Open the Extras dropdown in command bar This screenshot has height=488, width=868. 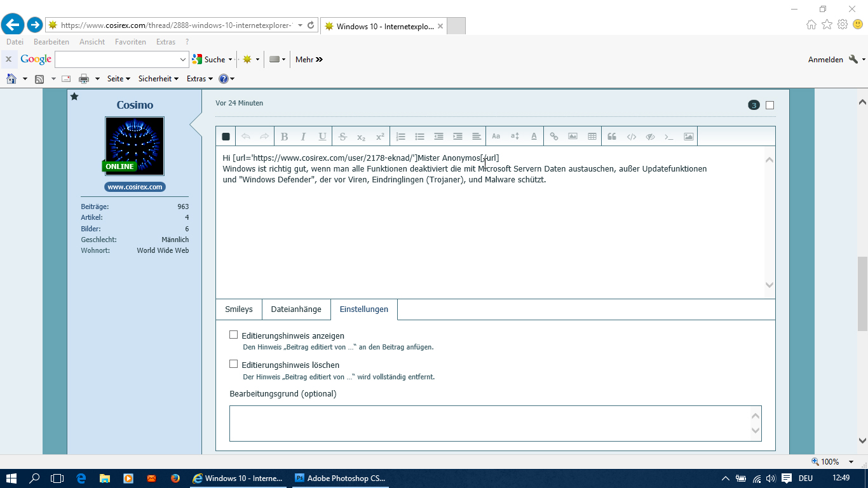tap(200, 79)
